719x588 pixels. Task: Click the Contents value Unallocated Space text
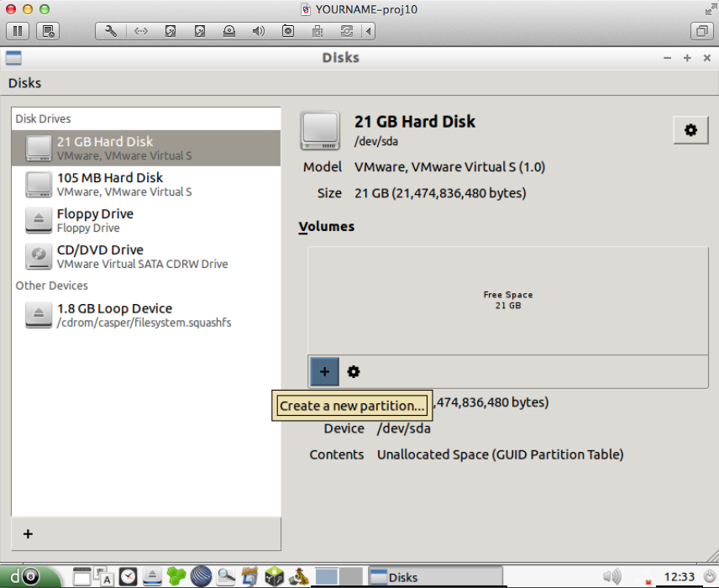[501, 454]
